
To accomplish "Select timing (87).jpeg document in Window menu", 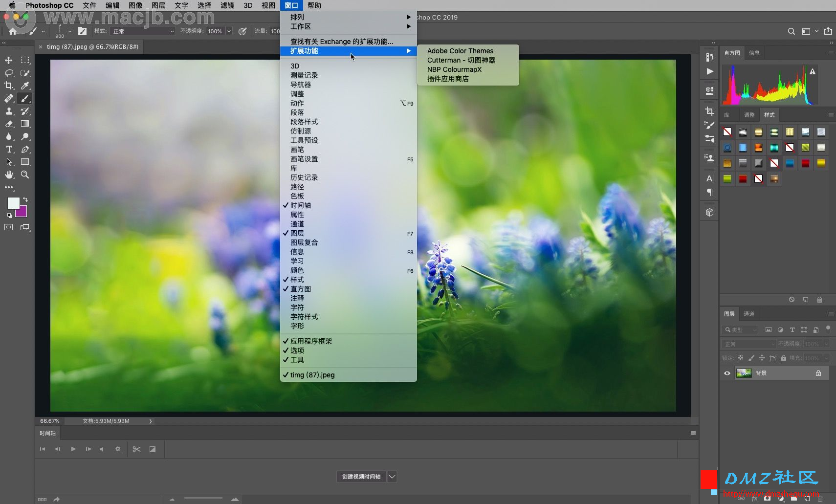I will [x=349, y=375].
